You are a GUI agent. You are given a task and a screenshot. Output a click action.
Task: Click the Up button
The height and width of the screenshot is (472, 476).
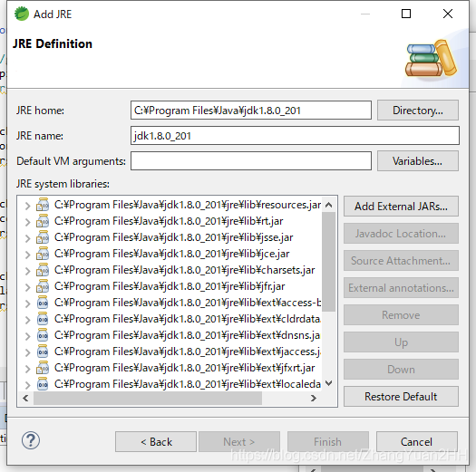(x=401, y=342)
